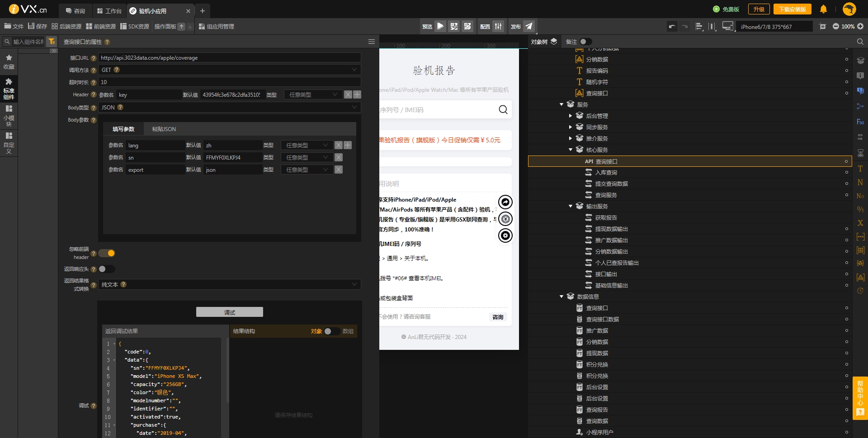Open 后端资源 in the toolbar
The width and height of the screenshot is (868, 438).
(x=66, y=27)
